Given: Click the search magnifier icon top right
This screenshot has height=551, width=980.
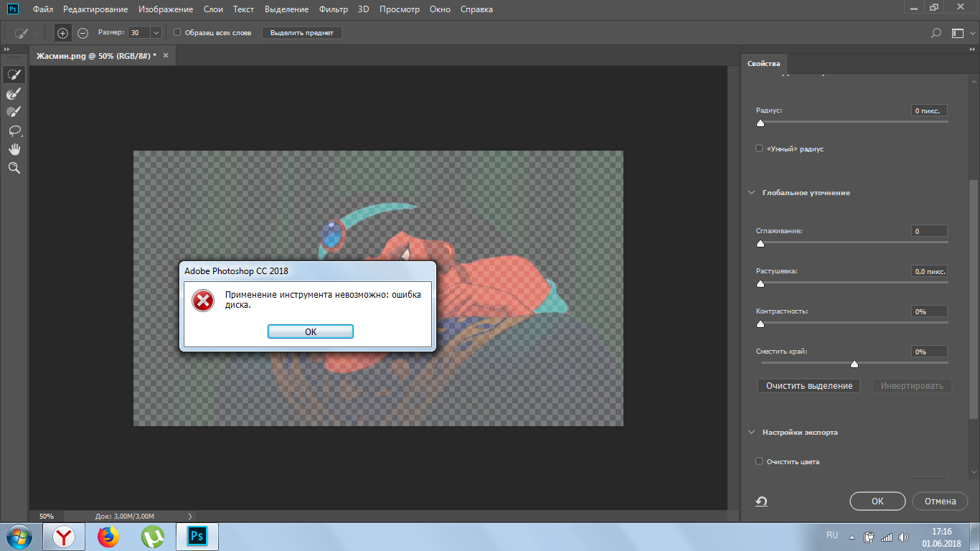Looking at the screenshot, I should point(936,33).
